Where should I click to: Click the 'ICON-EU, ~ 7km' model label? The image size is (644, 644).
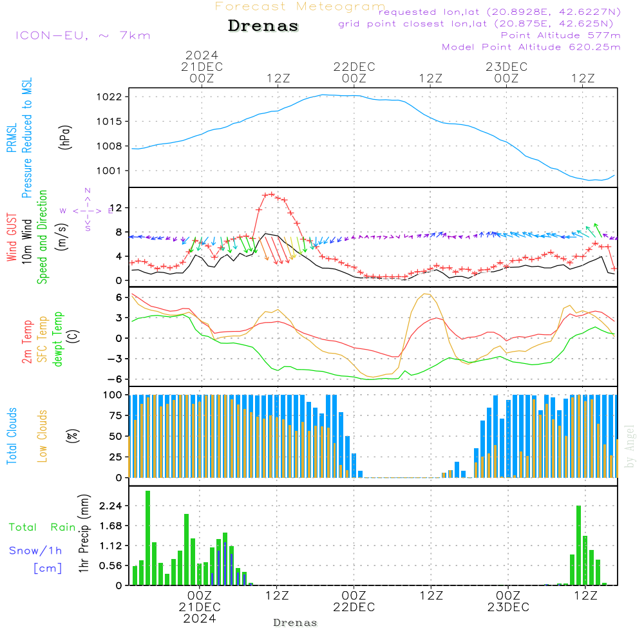[83, 35]
